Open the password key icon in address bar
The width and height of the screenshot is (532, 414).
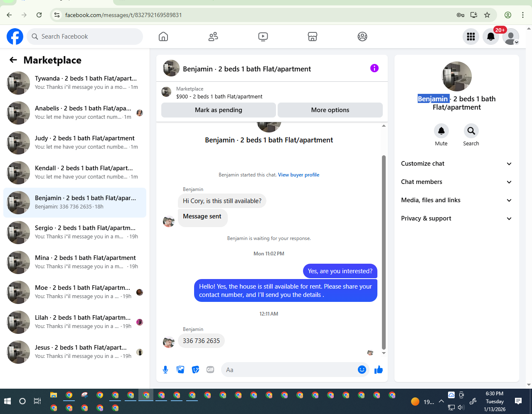[461, 15]
